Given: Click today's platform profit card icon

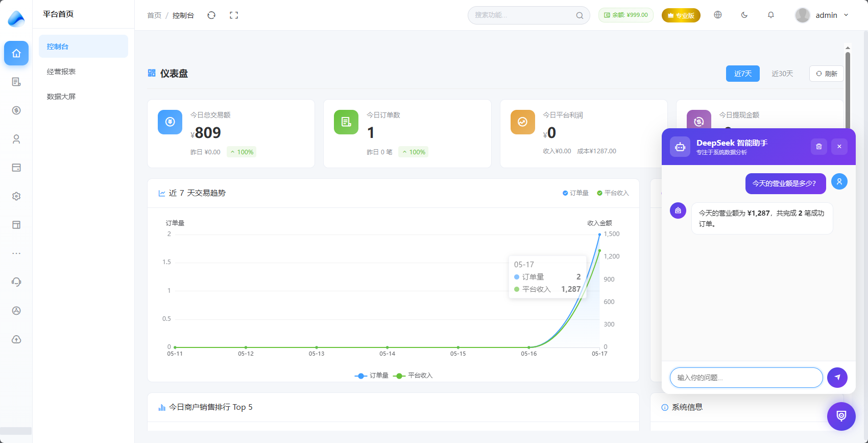Looking at the screenshot, I should [523, 122].
